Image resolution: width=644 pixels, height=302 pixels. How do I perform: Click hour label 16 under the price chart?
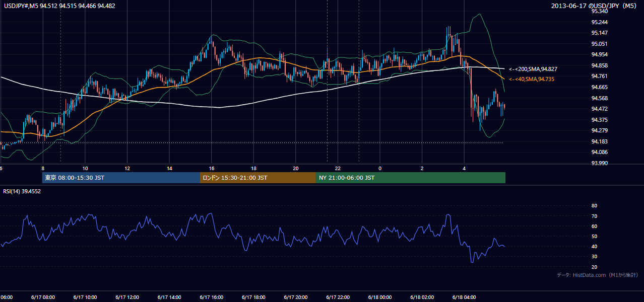(x=212, y=169)
